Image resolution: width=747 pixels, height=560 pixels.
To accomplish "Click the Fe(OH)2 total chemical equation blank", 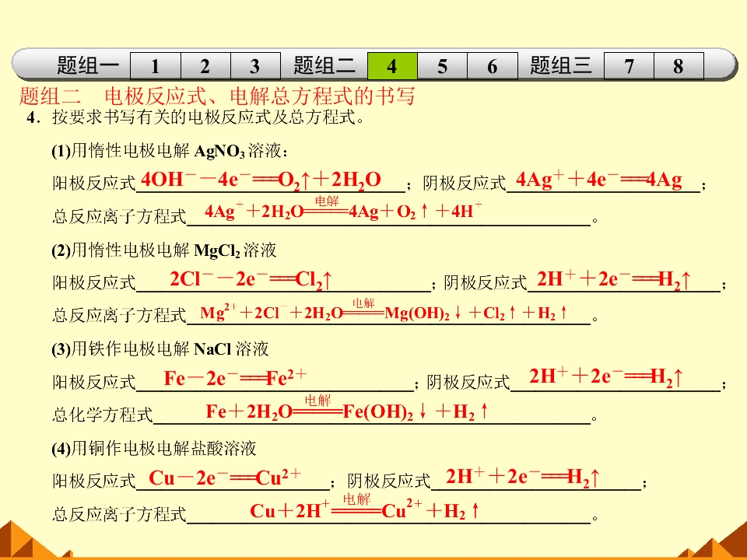I will tap(372, 412).
